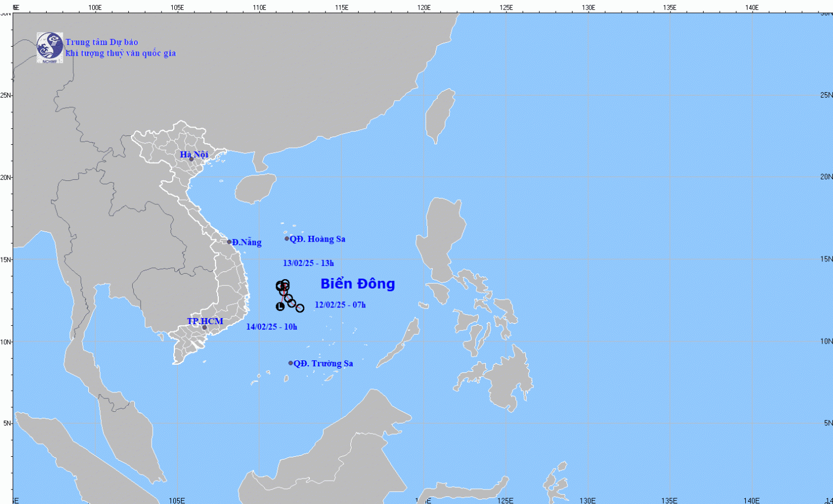Click the Biển Đông sea label

(358, 284)
